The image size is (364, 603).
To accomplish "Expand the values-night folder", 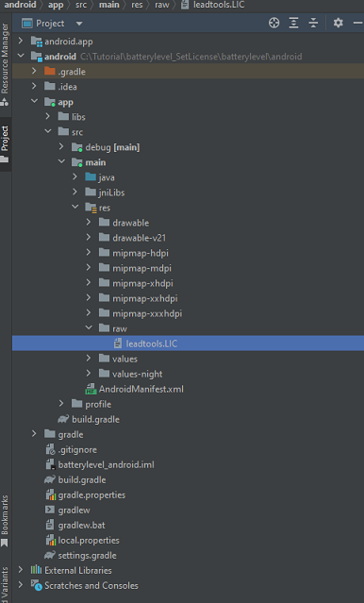I will coord(89,374).
